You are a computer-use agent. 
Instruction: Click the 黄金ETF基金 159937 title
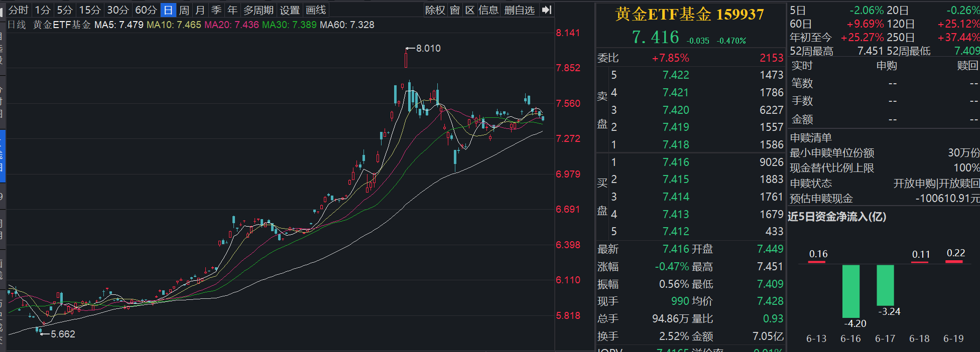(x=689, y=15)
